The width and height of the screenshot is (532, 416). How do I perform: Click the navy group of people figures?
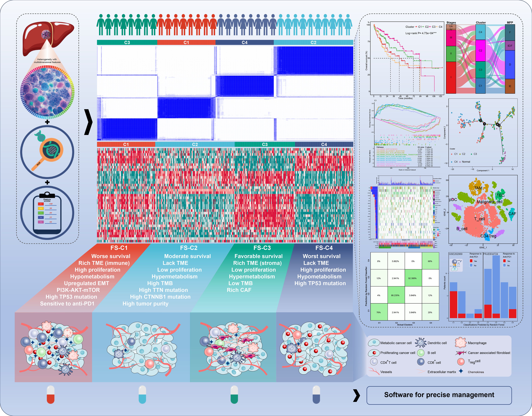[246, 25]
